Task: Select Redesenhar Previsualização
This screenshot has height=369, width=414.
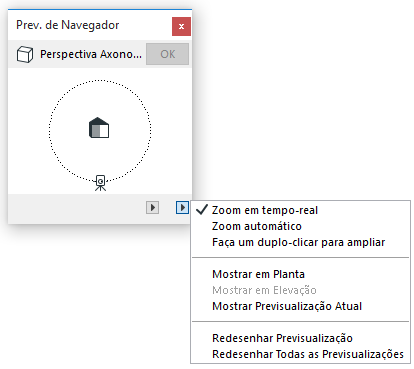Action: [300, 338]
